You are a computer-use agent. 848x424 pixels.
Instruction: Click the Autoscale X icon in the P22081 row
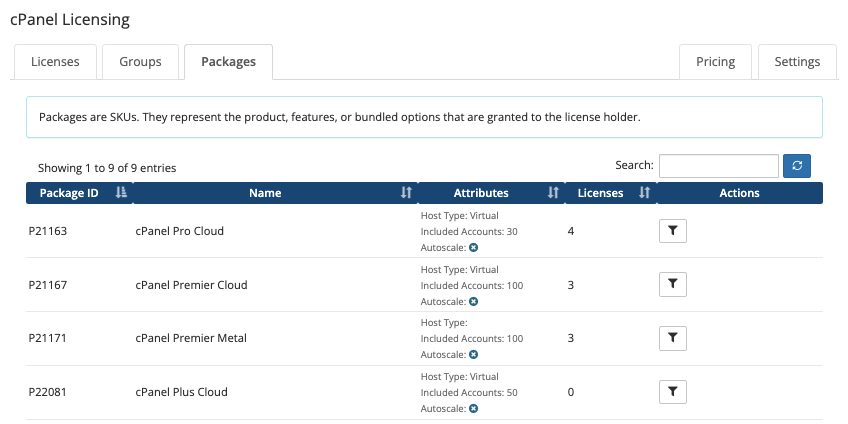(473, 408)
